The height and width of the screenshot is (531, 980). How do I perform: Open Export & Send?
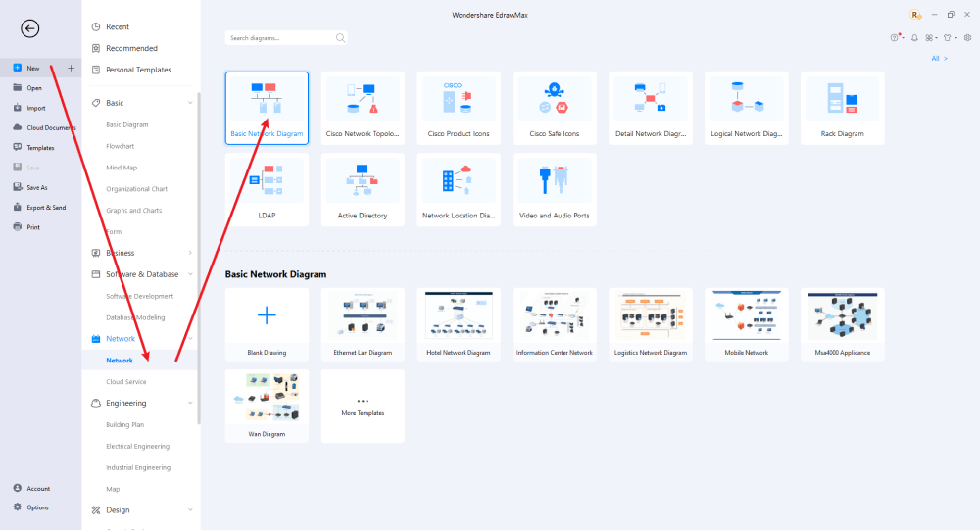(x=39, y=208)
